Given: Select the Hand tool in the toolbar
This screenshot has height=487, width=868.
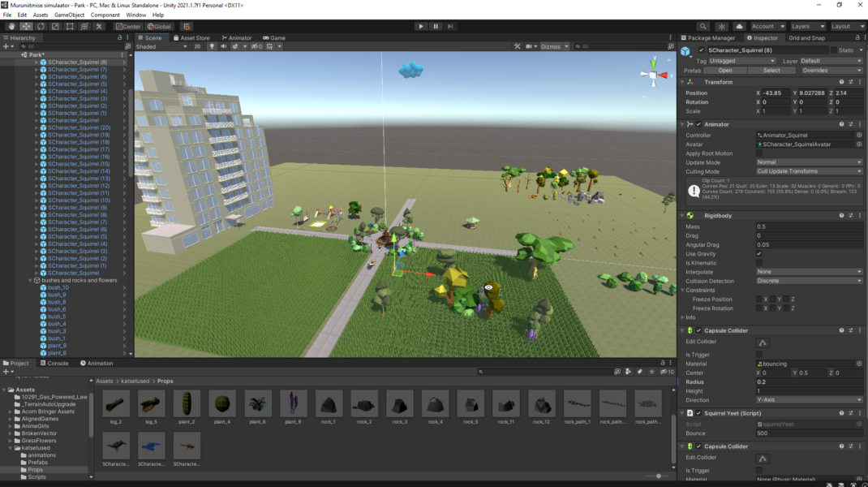Looking at the screenshot, I should point(11,26).
